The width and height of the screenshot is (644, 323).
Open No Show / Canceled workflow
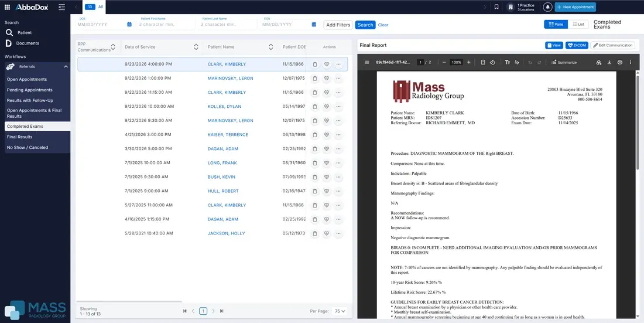pos(28,147)
